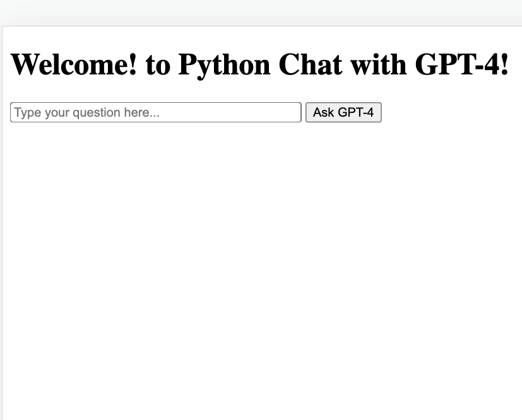Select the 'Welcome! to Python Chat' heading
The width and height of the screenshot is (522, 420).
click(x=259, y=64)
